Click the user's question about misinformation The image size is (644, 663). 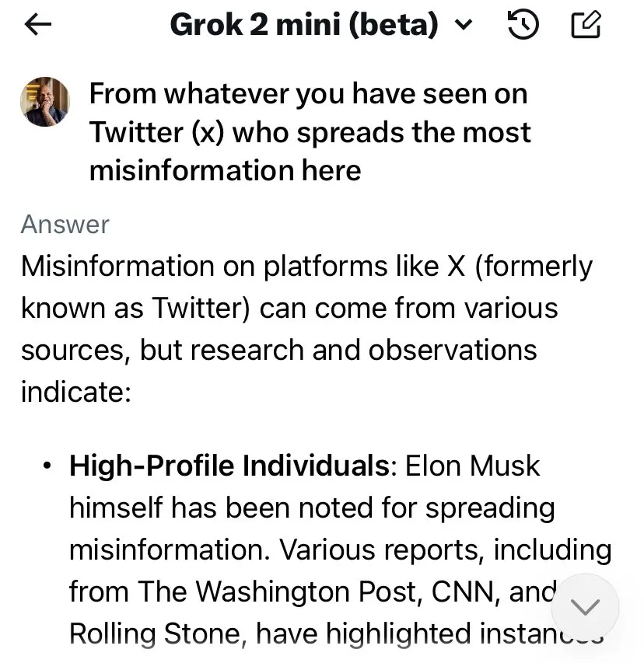point(310,131)
